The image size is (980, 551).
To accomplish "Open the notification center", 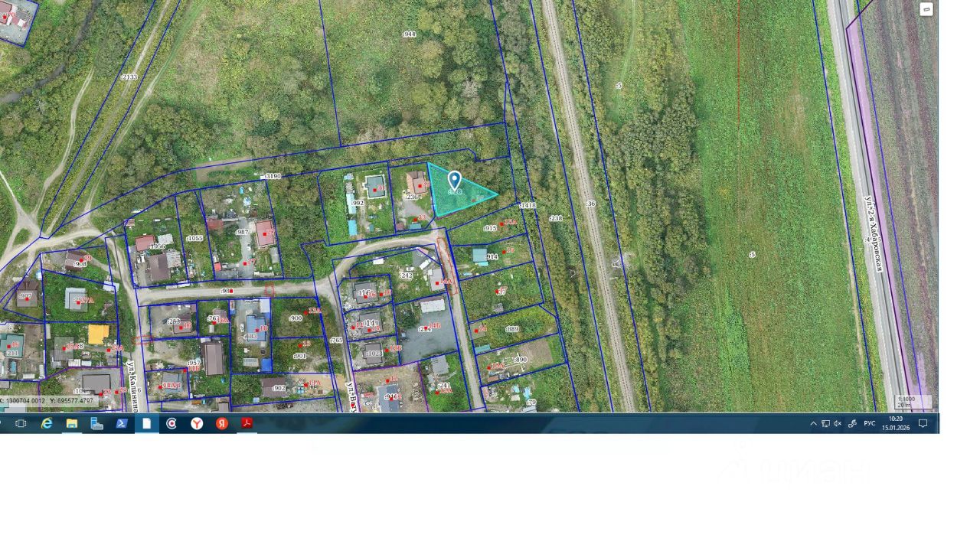I will coord(923,423).
